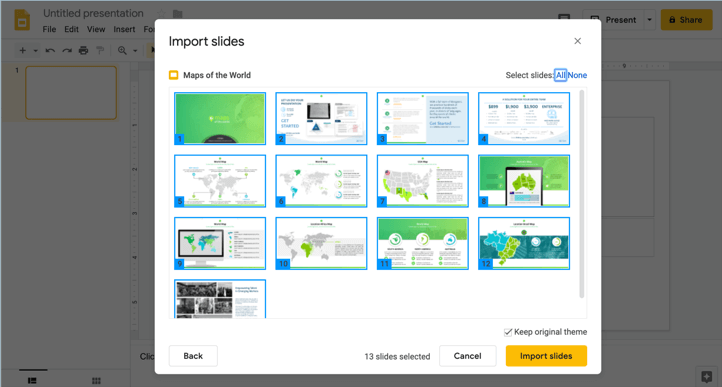Image resolution: width=722 pixels, height=387 pixels.
Task: Open the File menu
Action: 49,29
